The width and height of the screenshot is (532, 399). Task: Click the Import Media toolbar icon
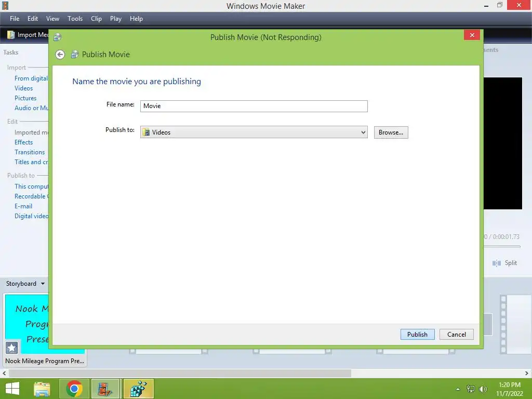(11, 35)
